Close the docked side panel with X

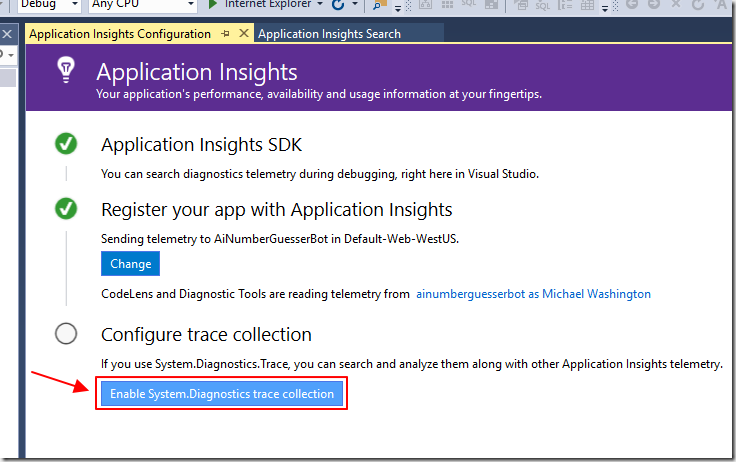pos(7,34)
